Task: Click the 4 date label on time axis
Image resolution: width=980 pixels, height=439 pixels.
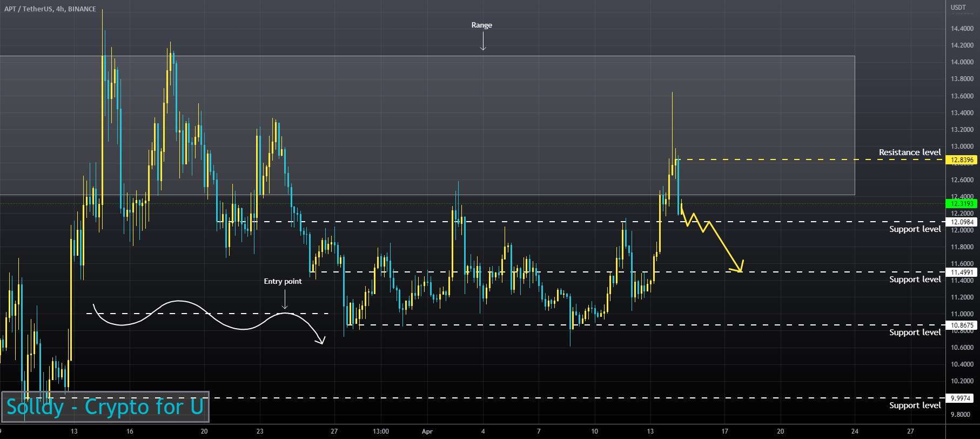Action: [x=483, y=431]
